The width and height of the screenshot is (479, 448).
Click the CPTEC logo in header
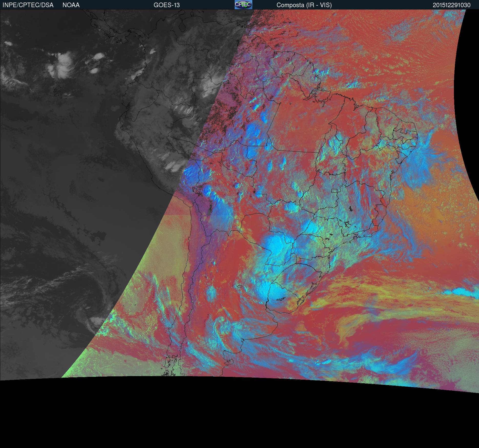click(243, 5)
